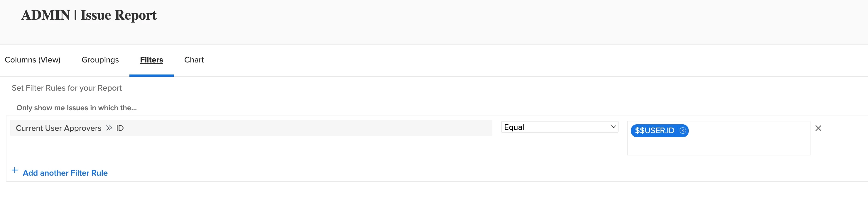Open the Groupings tab

100,60
